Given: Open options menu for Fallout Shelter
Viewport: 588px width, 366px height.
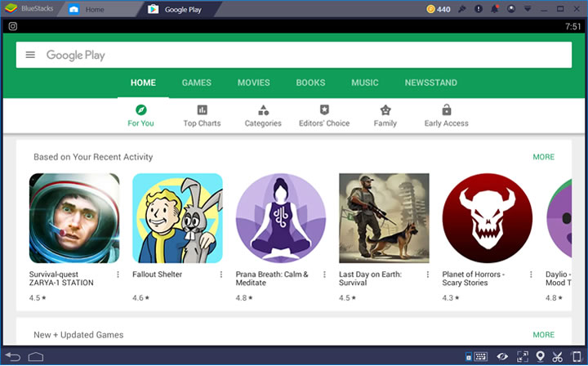Looking at the screenshot, I should (x=220, y=274).
